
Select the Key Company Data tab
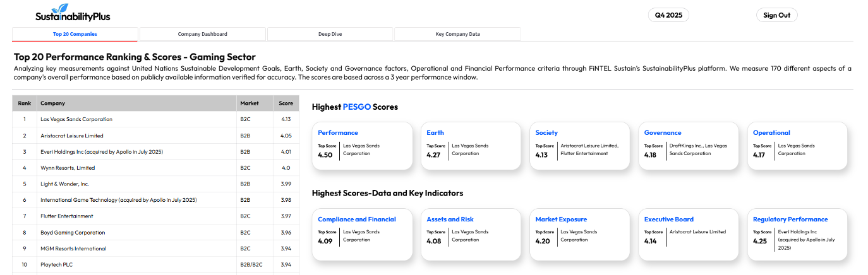click(457, 34)
